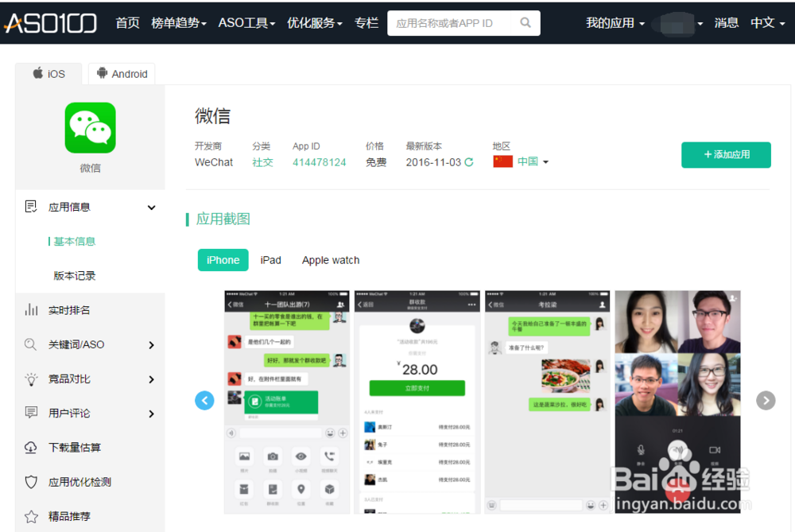Open the App ID 414478124 link

(320, 162)
